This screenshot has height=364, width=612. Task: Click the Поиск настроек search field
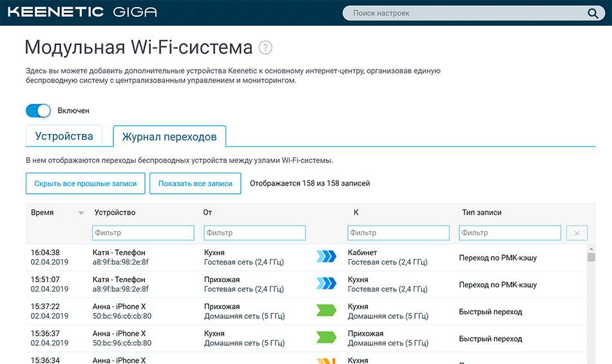[x=467, y=14]
